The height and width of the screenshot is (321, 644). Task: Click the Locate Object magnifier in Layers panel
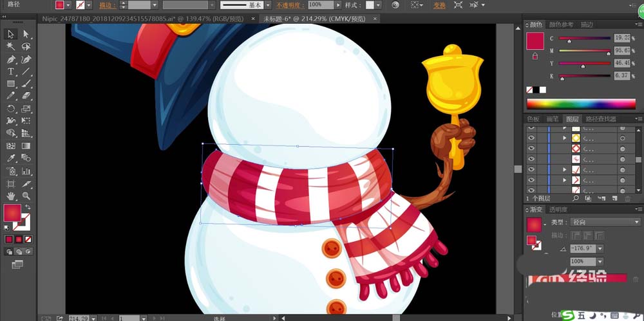[x=576, y=199]
